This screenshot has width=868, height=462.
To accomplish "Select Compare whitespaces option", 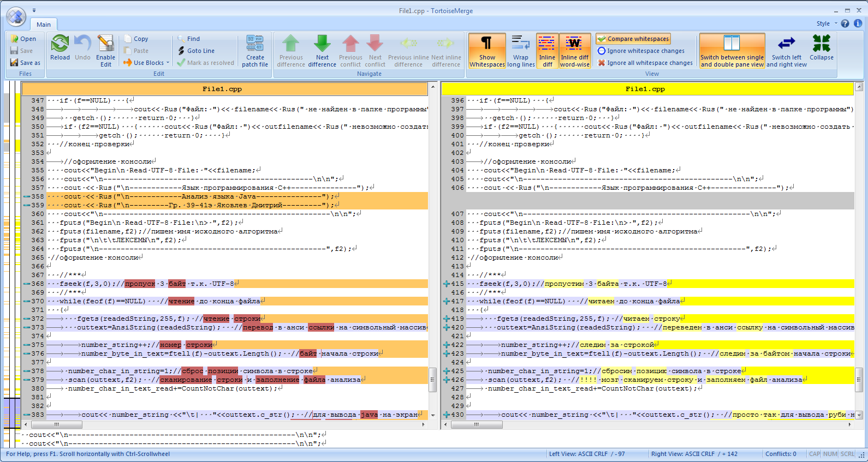I will [x=633, y=39].
